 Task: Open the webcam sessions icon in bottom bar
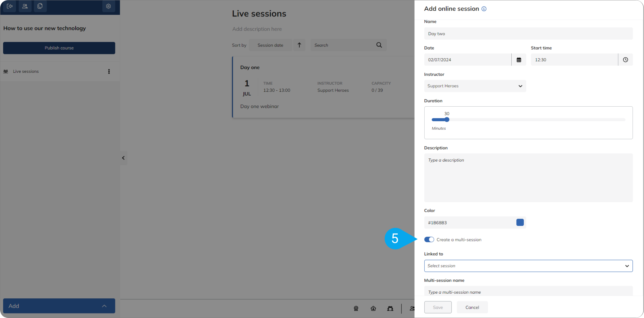pos(356,308)
